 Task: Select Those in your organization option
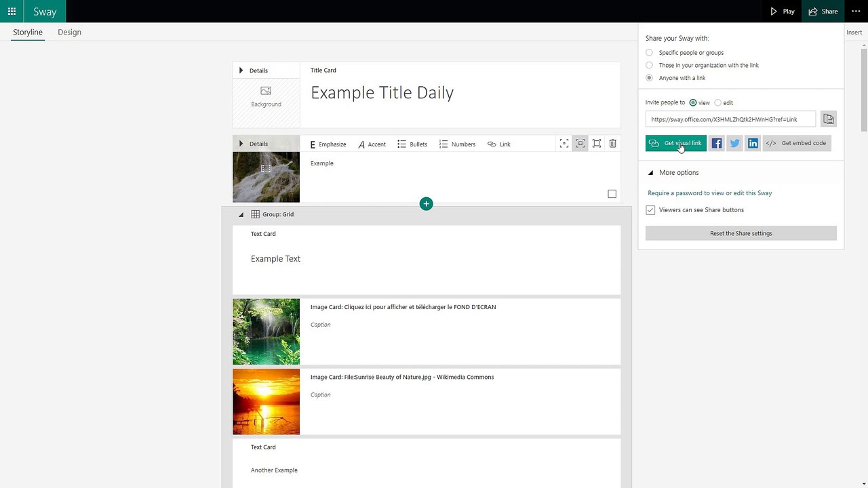coord(649,66)
